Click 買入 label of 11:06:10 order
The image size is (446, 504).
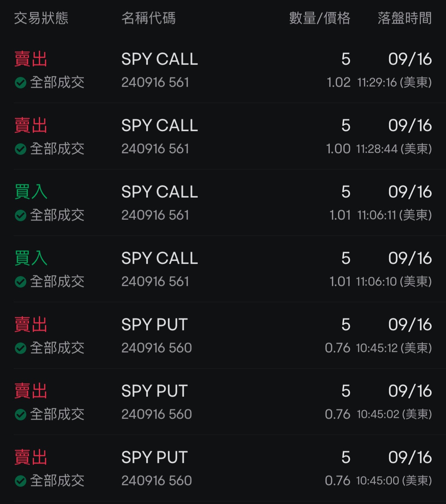(31, 258)
